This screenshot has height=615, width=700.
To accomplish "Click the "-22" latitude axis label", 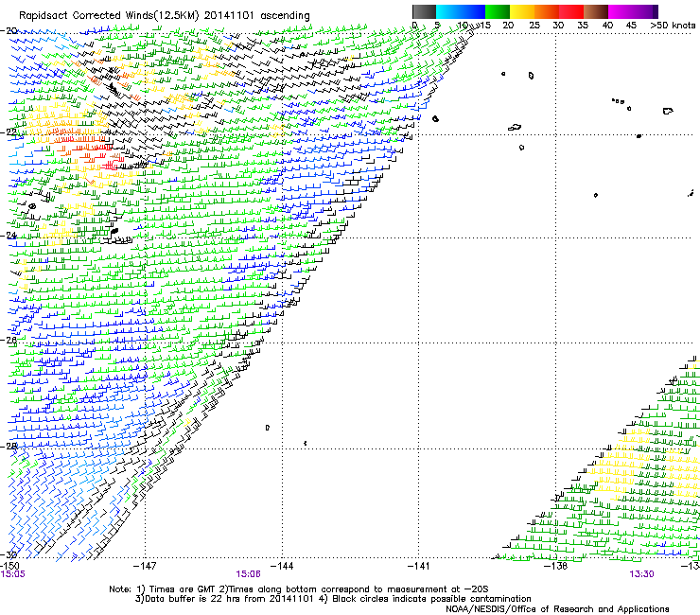I will click(x=9, y=132).
